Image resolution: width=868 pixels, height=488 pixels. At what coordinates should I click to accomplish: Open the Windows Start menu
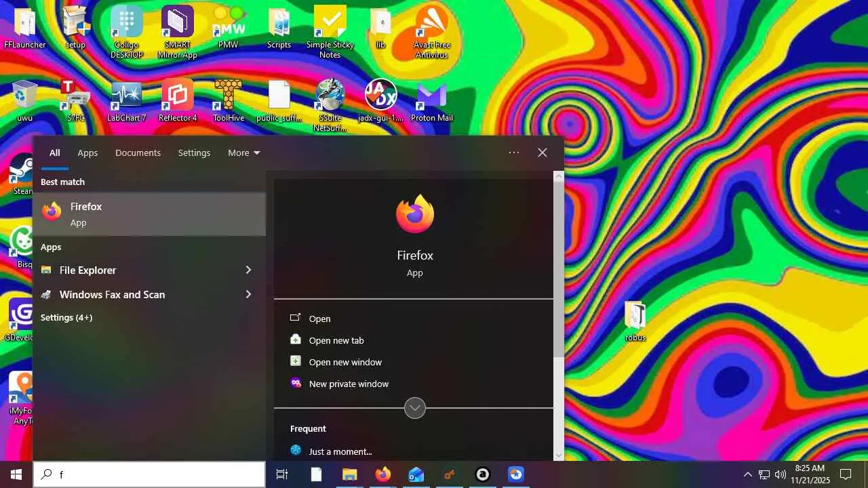(16, 474)
